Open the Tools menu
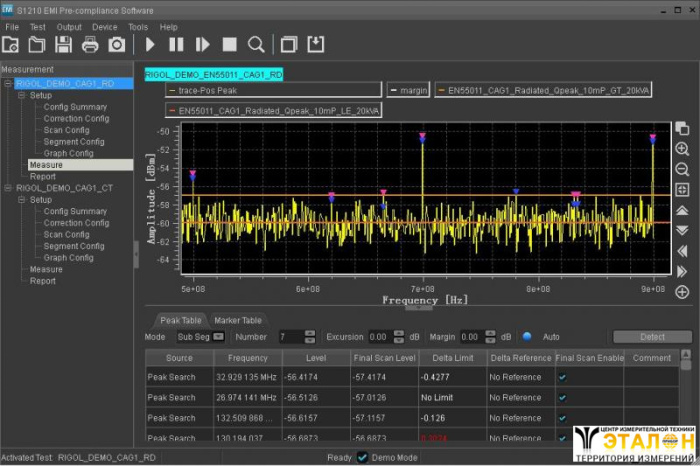Screen dimensions: 700x466 [138, 27]
